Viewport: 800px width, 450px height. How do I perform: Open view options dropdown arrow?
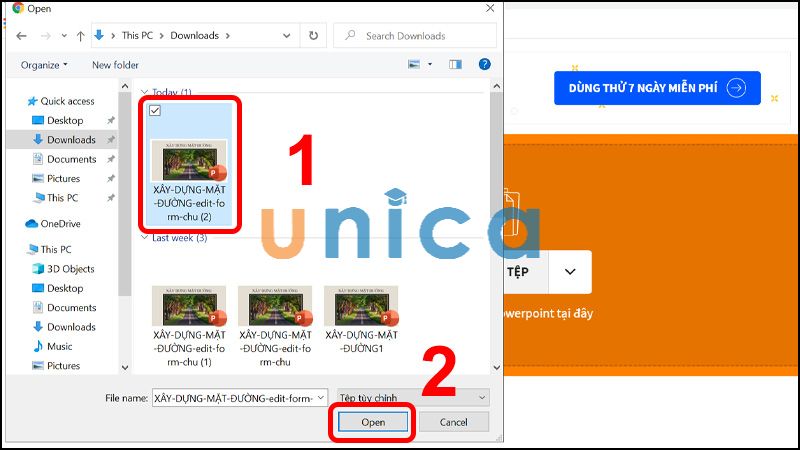tap(430, 64)
